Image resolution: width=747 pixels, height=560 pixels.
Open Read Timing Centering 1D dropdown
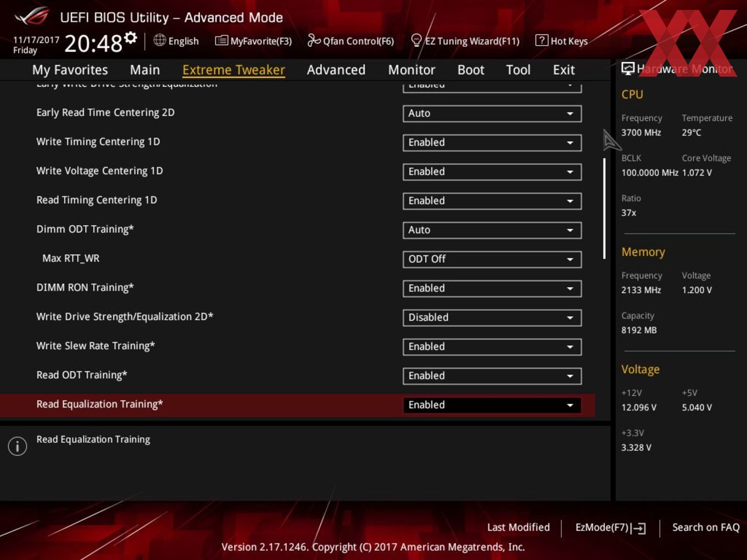click(492, 200)
